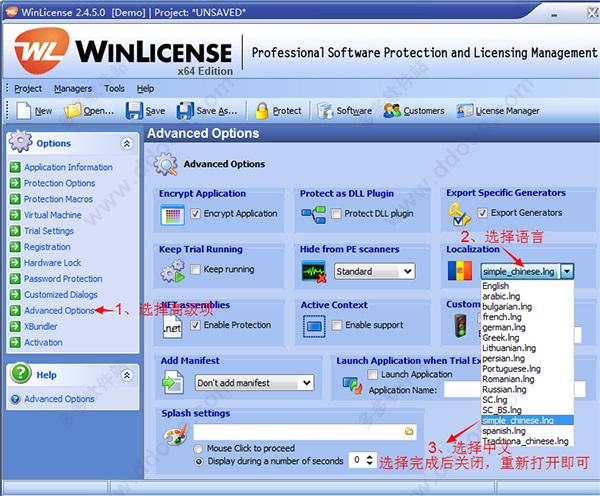This screenshot has height=496, width=600.
Task: Uncheck .NET Enable Protection checkbox
Action: (x=196, y=325)
